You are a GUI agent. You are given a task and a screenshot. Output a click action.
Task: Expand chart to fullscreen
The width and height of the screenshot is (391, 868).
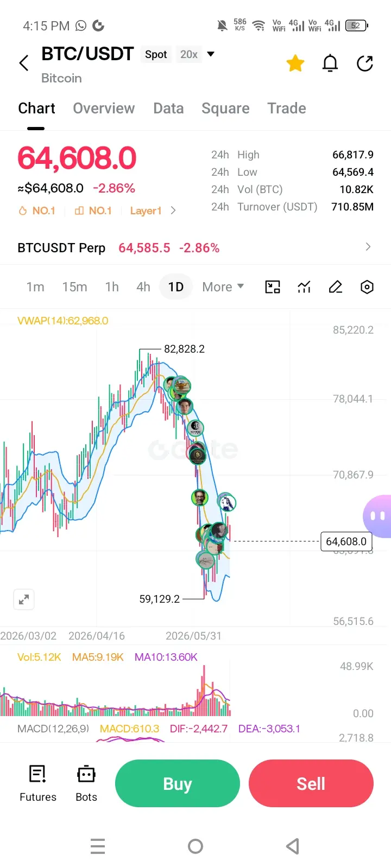pyautogui.click(x=24, y=599)
